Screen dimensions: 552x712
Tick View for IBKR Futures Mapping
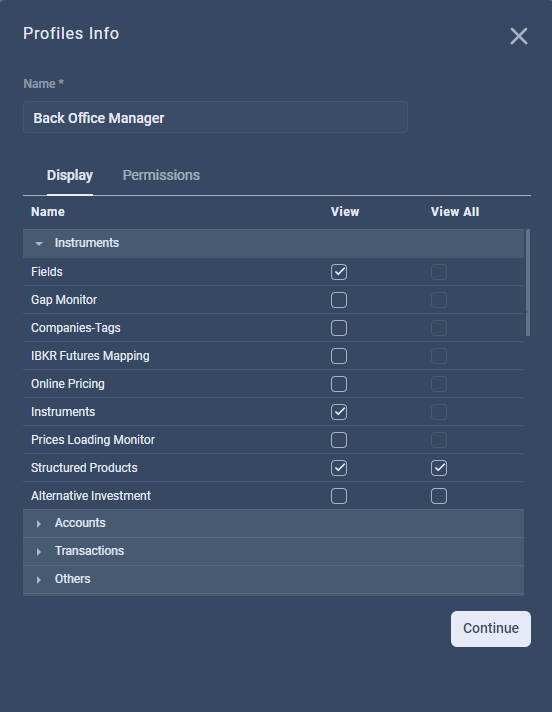coord(339,356)
